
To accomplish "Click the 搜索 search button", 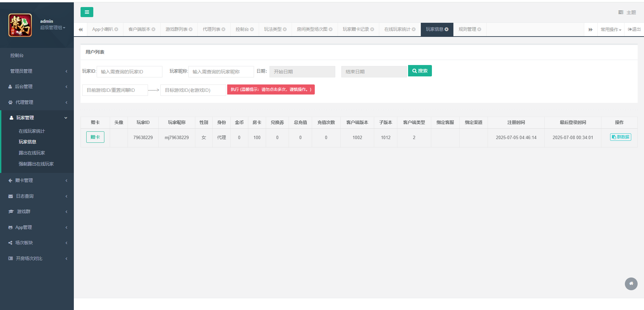I will 419,71.
